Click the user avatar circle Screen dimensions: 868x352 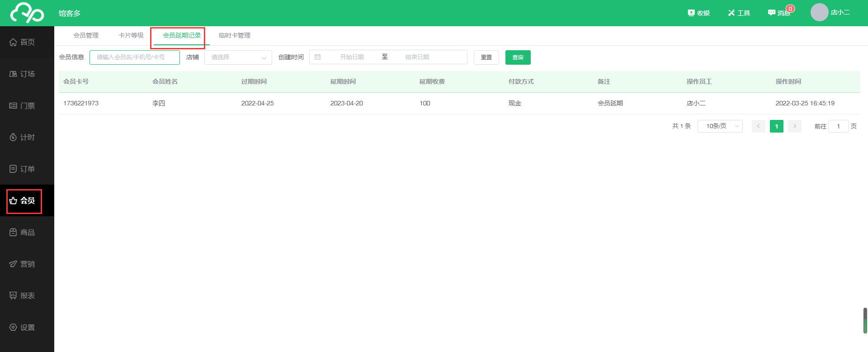point(819,12)
